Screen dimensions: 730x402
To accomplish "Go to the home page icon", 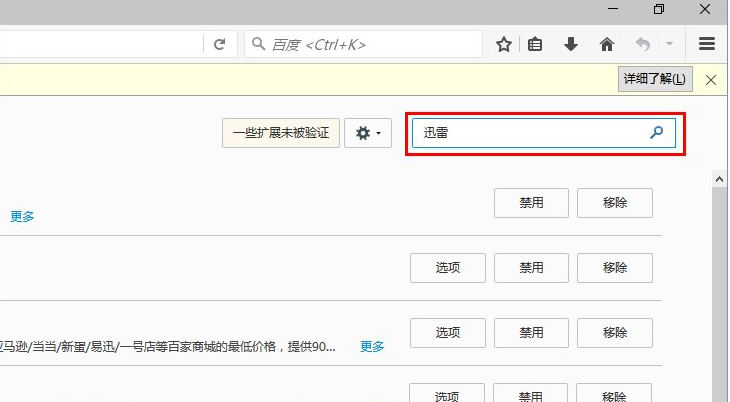I will (x=606, y=44).
